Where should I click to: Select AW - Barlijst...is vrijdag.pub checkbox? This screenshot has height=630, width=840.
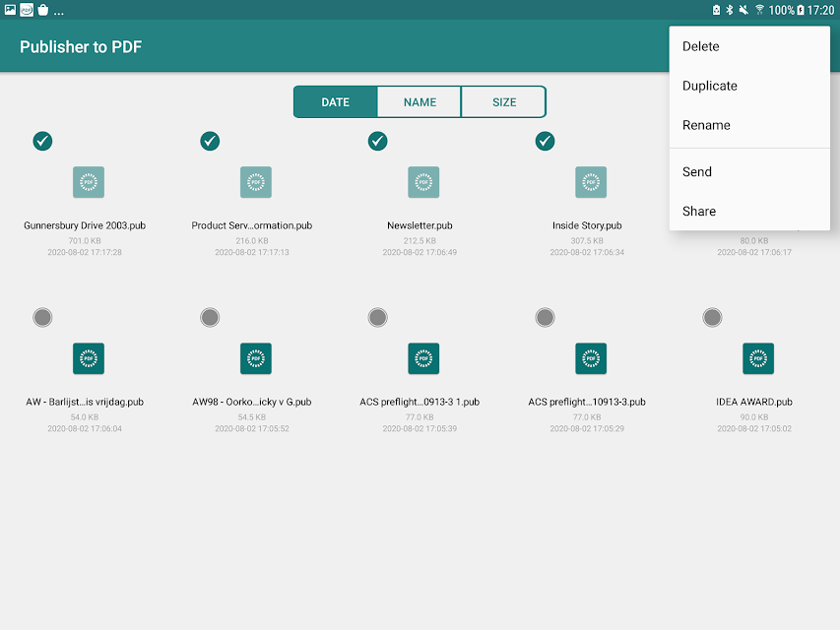coord(42,317)
